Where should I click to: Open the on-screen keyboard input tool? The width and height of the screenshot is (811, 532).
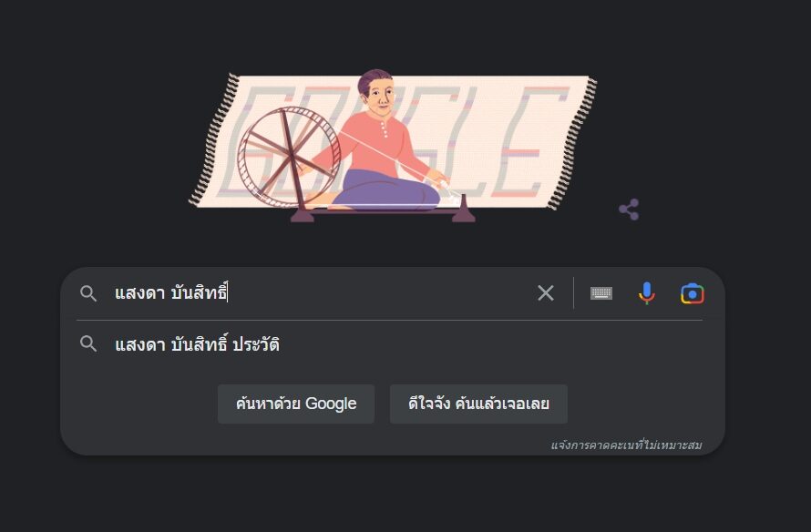coord(601,293)
